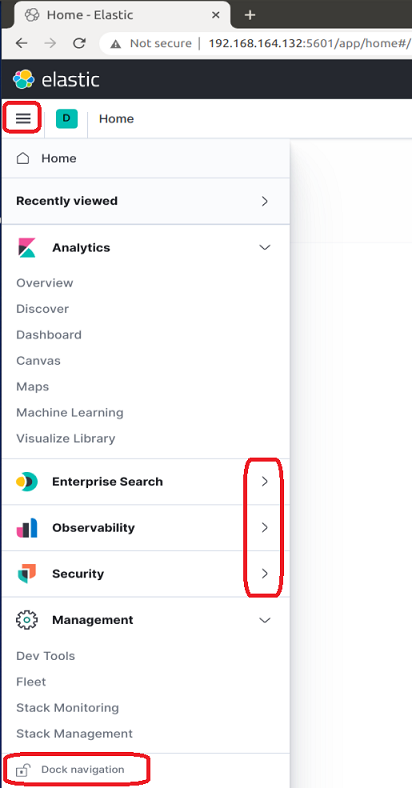Collapse the Management section chevron
Image resolution: width=412 pixels, height=788 pixels.
[x=264, y=620]
